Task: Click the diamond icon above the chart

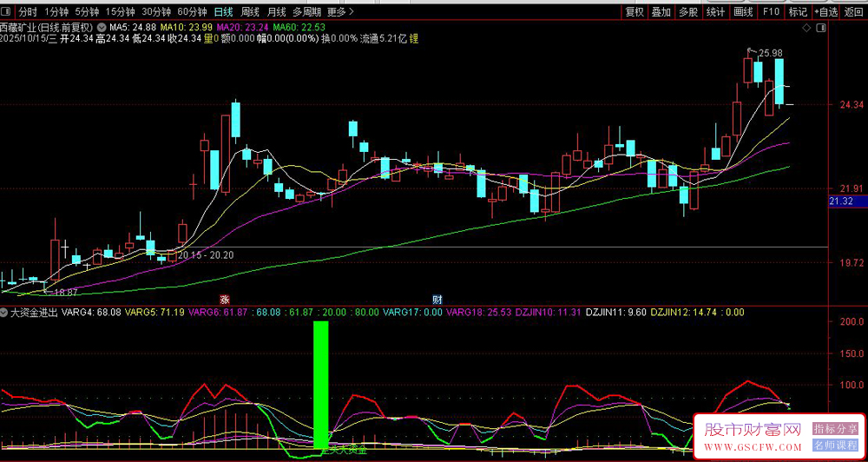Action: click(807, 29)
